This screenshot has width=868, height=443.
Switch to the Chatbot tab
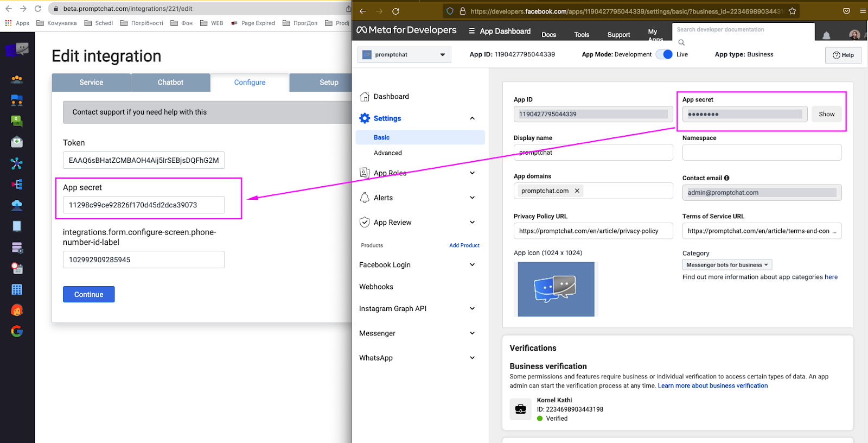pos(170,83)
